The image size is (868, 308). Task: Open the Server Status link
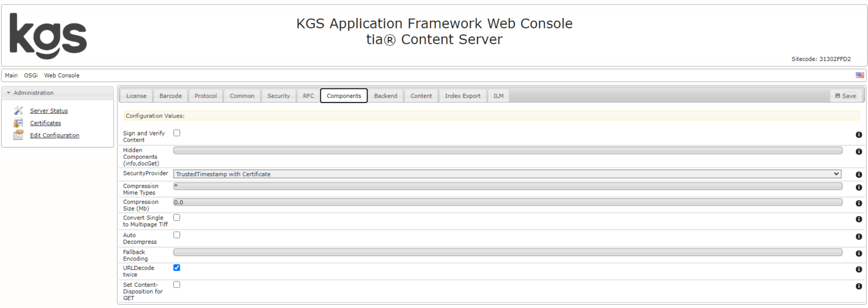[x=49, y=111]
